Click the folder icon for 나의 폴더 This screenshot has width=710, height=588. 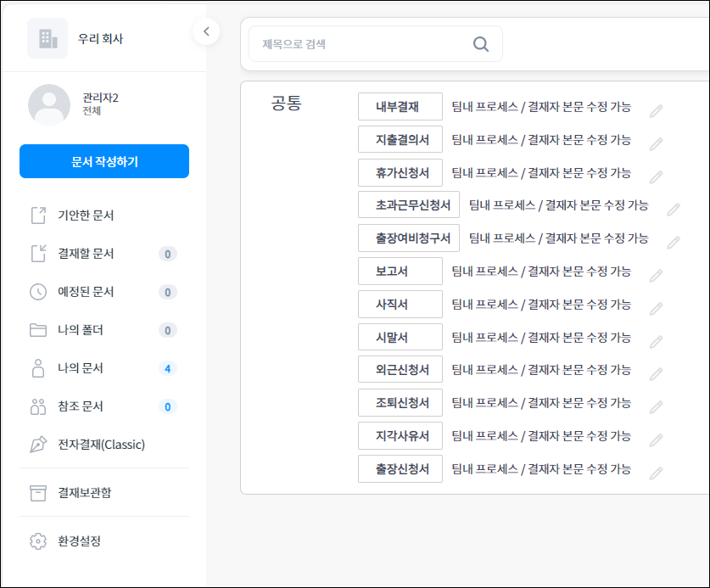coord(38,330)
